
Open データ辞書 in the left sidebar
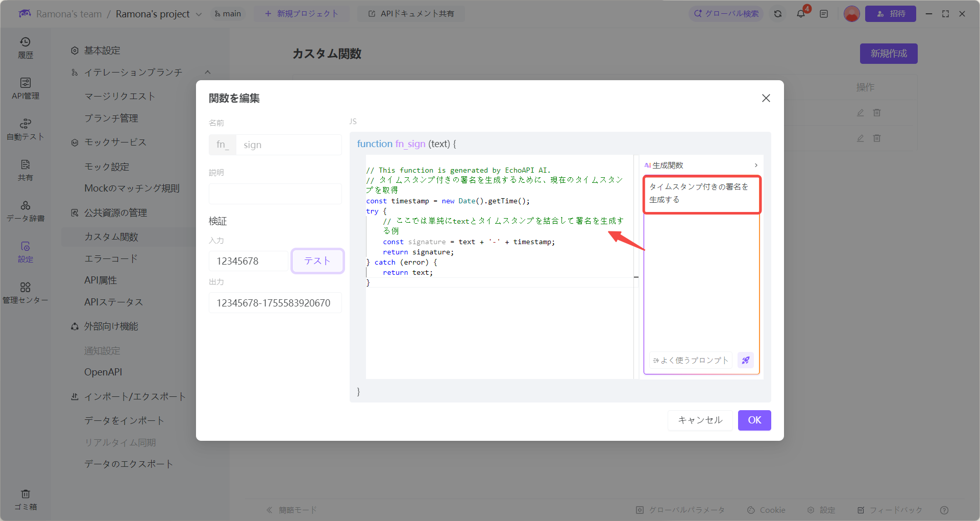25,211
